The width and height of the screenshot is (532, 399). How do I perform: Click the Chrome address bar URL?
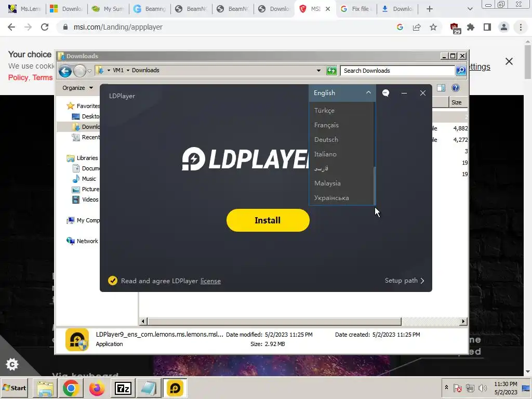(x=118, y=27)
